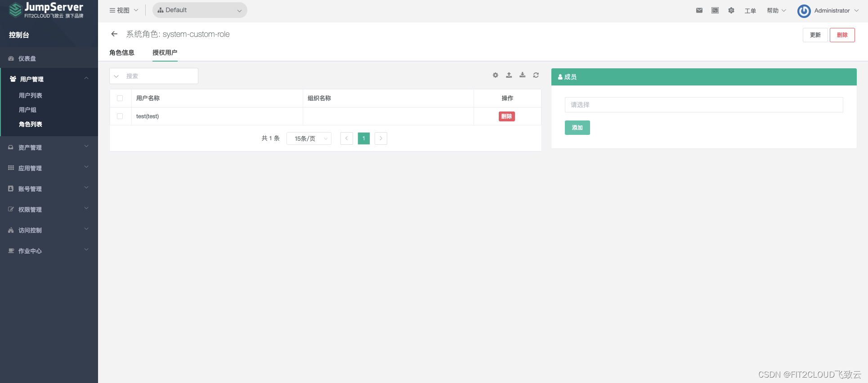Open the 视图 view switcher

[x=124, y=10]
